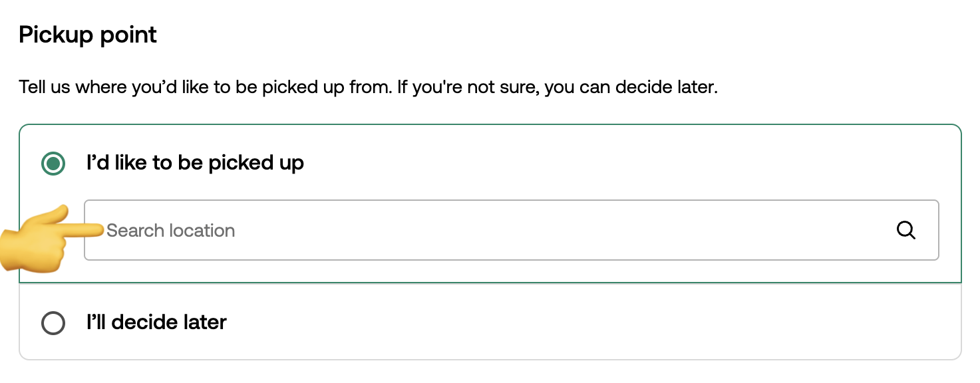Image resolution: width=980 pixels, height=383 pixels.
Task: Select the "I'd like to be picked up" radio button
Action: (x=53, y=164)
